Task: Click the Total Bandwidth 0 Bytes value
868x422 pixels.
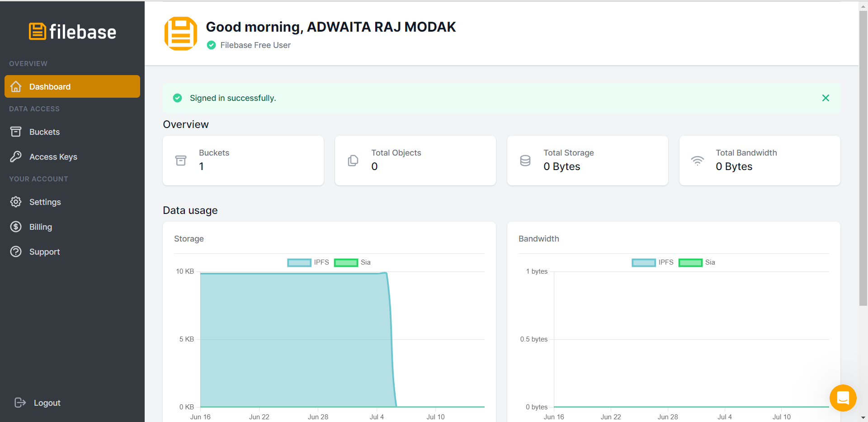Action: [734, 166]
